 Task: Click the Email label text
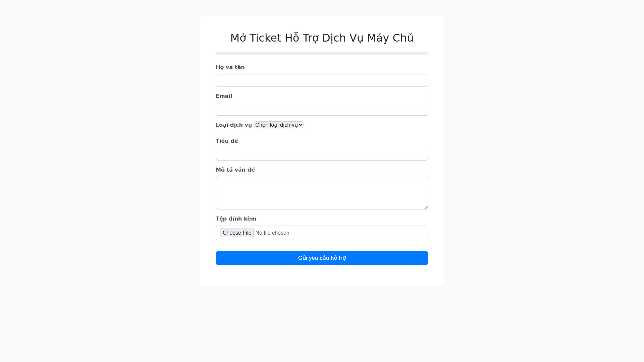coord(224,96)
